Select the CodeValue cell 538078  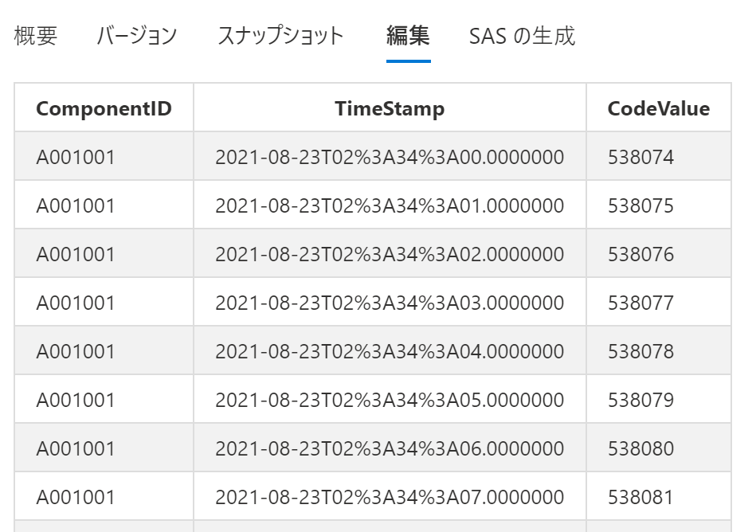tap(640, 351)
